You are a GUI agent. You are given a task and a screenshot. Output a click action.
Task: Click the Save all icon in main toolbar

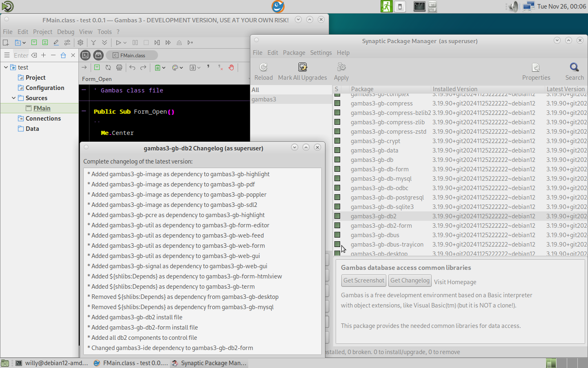pyautogui.click(x=45, y=43)
